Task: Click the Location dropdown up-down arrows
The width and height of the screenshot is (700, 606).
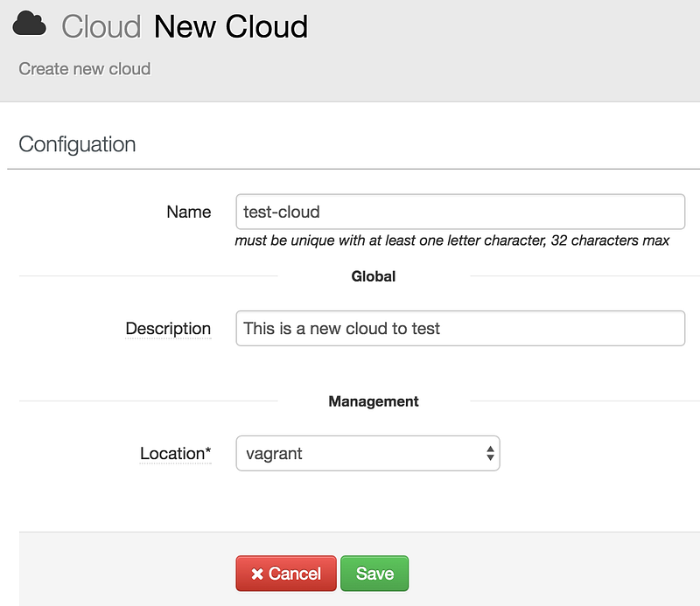Action: (490, 453)
